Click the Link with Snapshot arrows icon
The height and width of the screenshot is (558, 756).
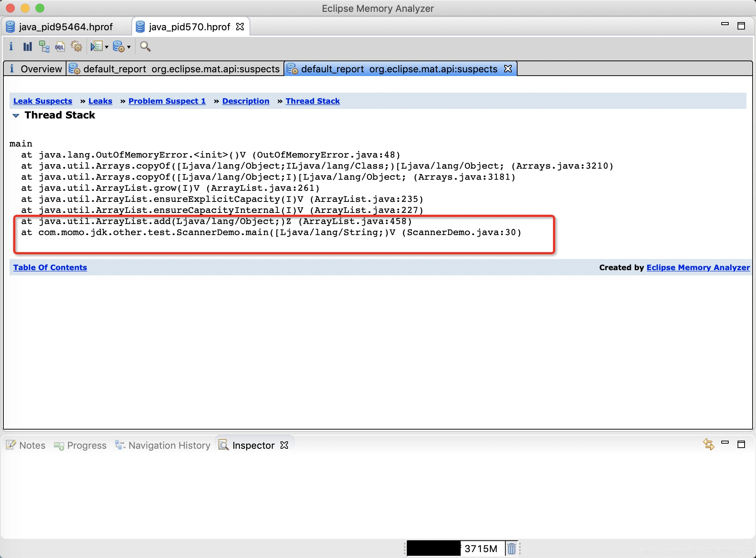coord(708,444)
